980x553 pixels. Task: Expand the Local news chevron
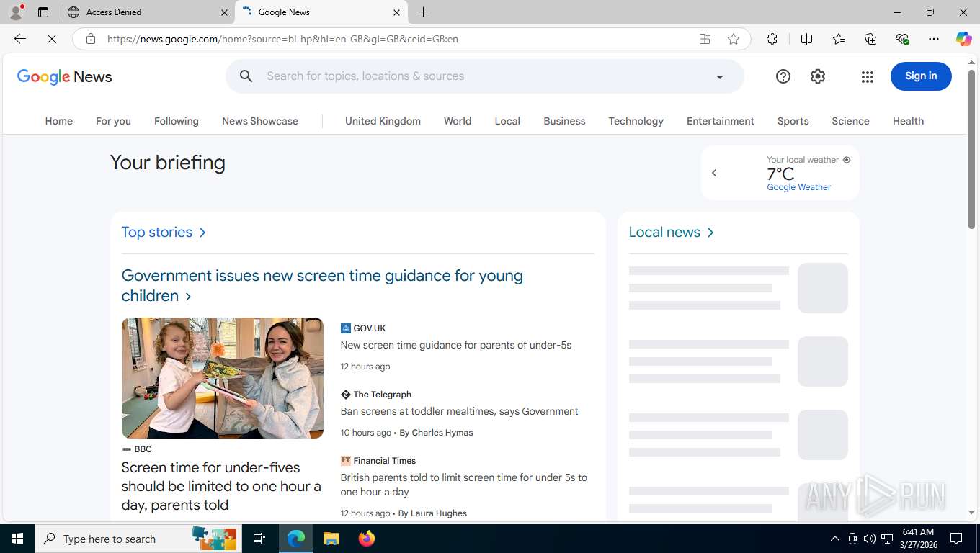[x=710, y=233]
